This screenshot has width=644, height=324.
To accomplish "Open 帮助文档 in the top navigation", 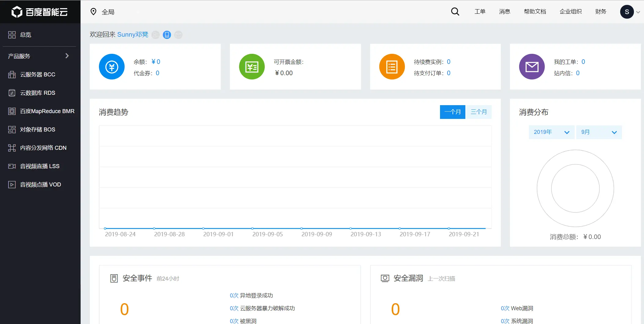I will 535,12.
